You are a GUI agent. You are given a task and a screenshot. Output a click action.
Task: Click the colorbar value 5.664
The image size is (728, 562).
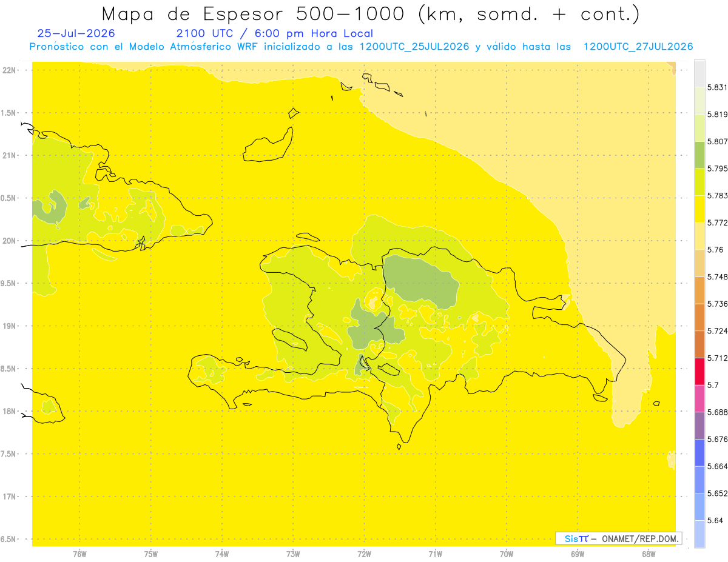[718, 466]
